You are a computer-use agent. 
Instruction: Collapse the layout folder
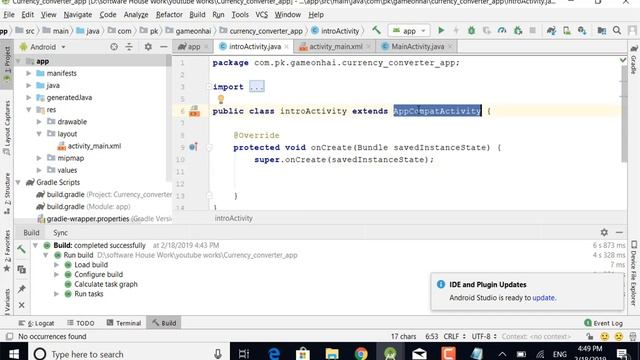[x=39, y=134]
